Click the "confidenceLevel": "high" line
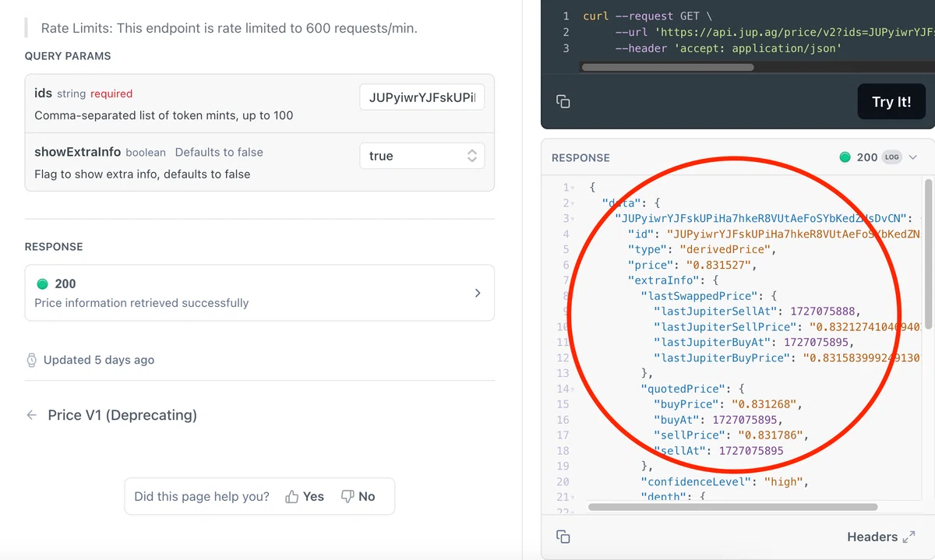Image resolution: width=935 pixels, height=560 pixels. click(x=725, y=481)
